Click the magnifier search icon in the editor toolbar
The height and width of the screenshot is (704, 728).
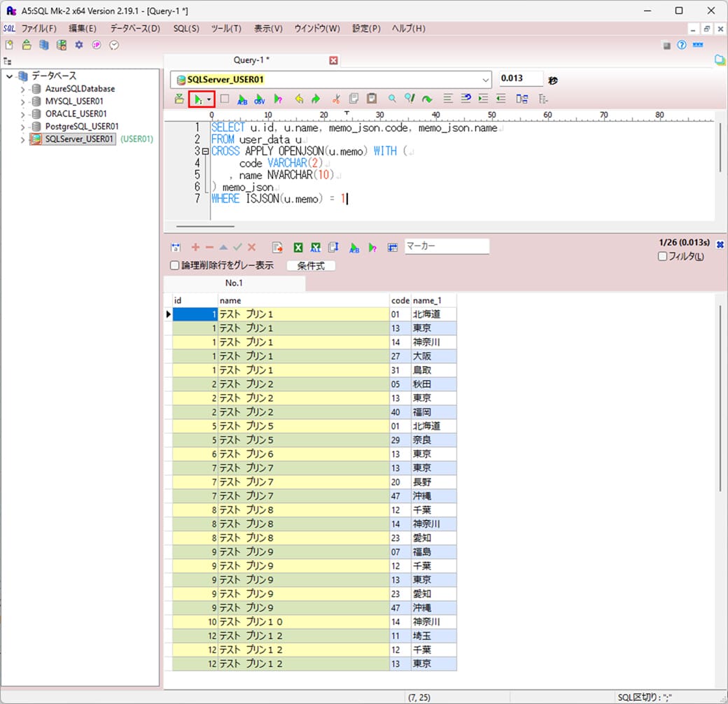coord(393,99)
